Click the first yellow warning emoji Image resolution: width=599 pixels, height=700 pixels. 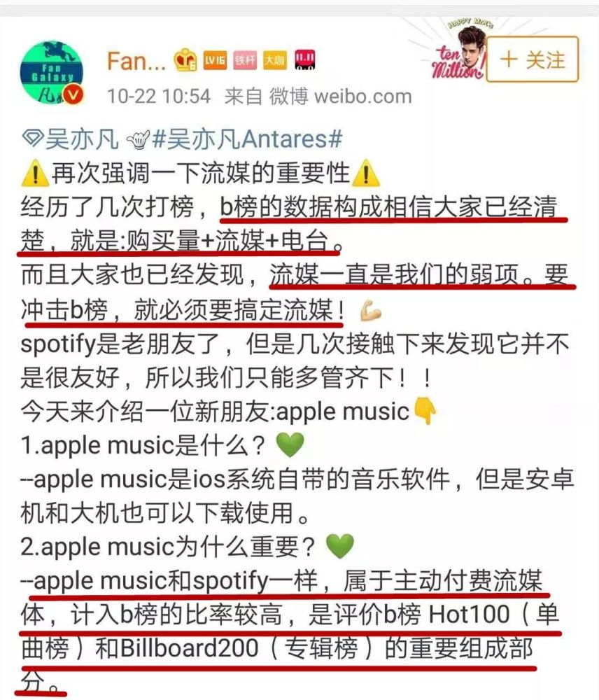pyautogui.click(x=35, y=173)
